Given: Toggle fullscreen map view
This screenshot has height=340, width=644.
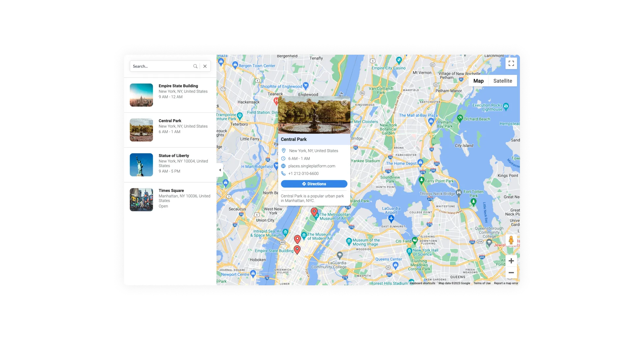Looking at the screenshot, I should [x=511, y=64].
